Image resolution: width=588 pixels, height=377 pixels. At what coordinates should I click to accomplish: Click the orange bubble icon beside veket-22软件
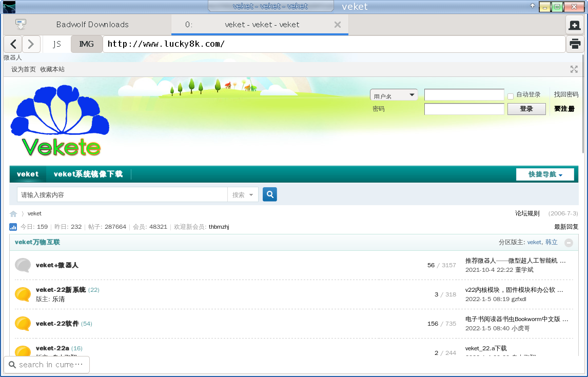tap(23, 324)
